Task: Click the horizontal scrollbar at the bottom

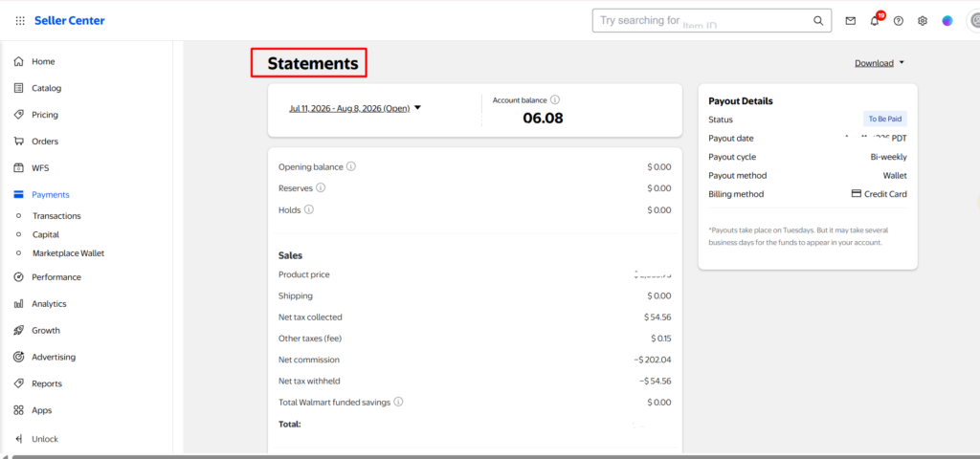Action: pos(494,456)
